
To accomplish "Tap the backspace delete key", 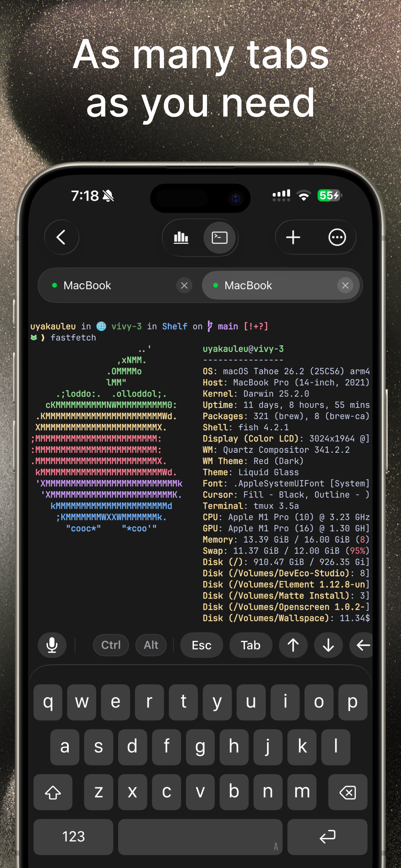I will [x=348, y=792].
